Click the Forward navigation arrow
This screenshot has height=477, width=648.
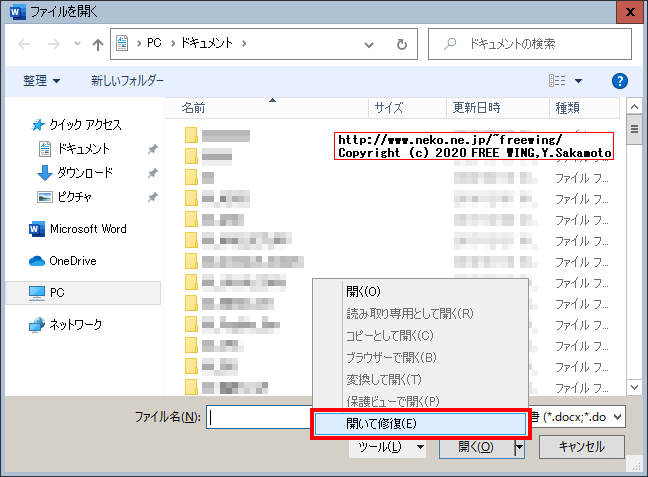pos(54,44)
